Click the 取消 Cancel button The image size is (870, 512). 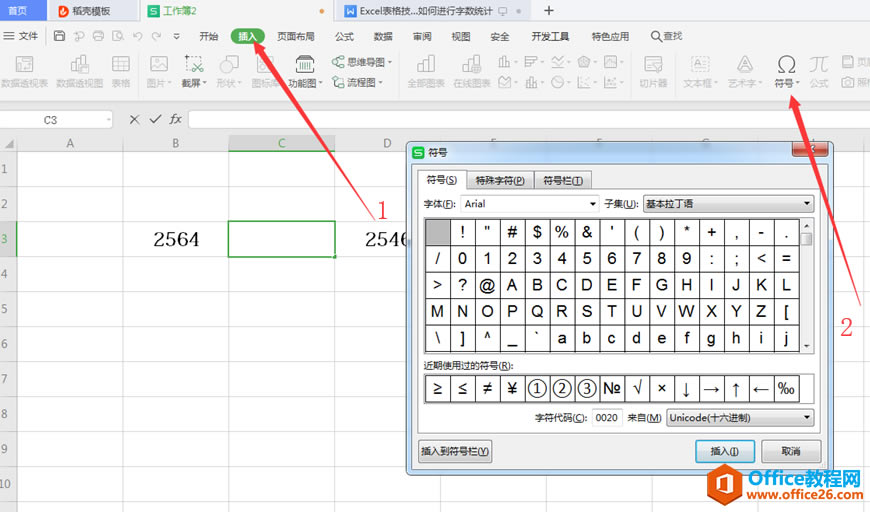click(791, 452)
